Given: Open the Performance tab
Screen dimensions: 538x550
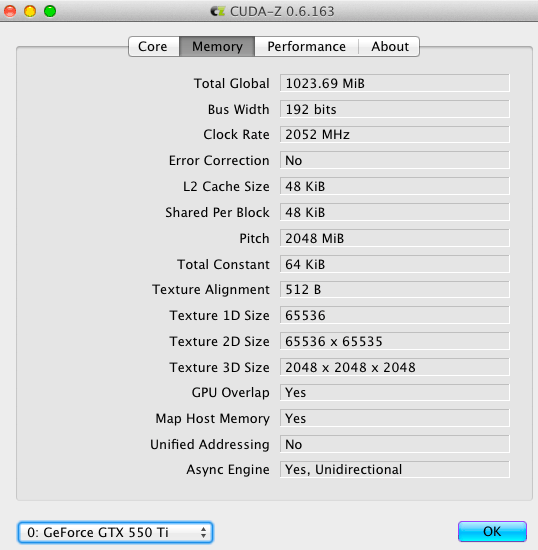Looking at the screenshot, I should [307, 46].
